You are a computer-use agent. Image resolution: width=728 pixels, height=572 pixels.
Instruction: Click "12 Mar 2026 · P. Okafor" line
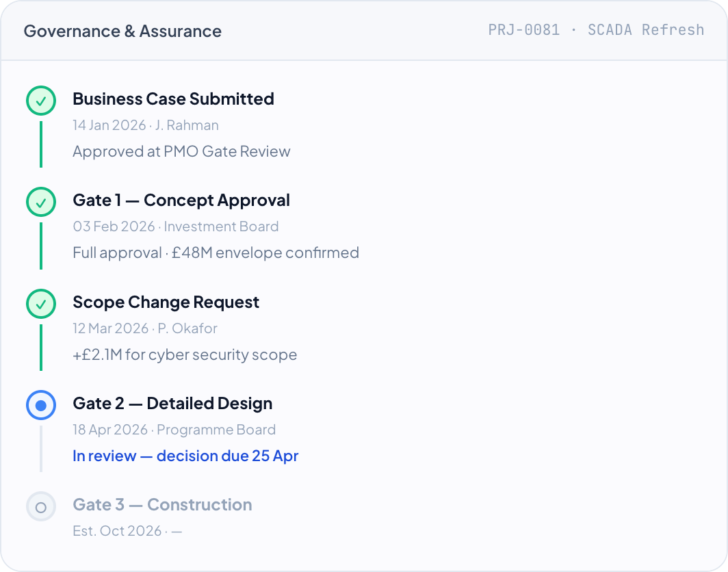(145, 328)
